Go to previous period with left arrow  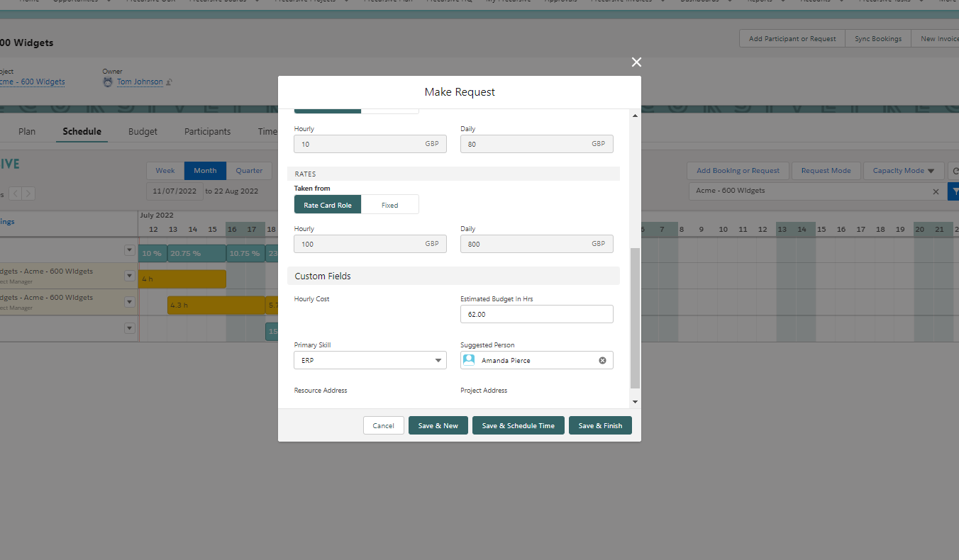pyautogui.click(x=15, y=194)
